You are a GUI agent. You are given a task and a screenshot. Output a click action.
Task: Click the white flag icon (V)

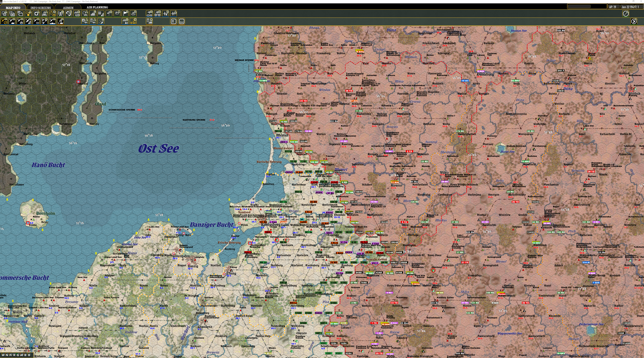tap(125, 13)
